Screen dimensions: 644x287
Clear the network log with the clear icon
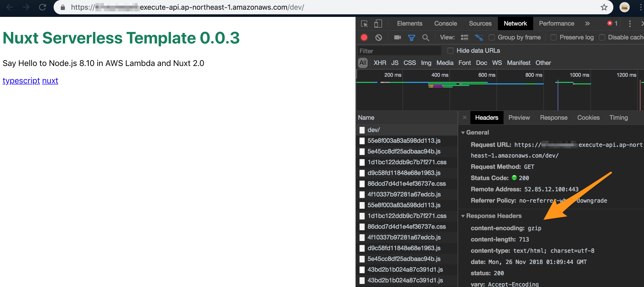click(379, 37)
